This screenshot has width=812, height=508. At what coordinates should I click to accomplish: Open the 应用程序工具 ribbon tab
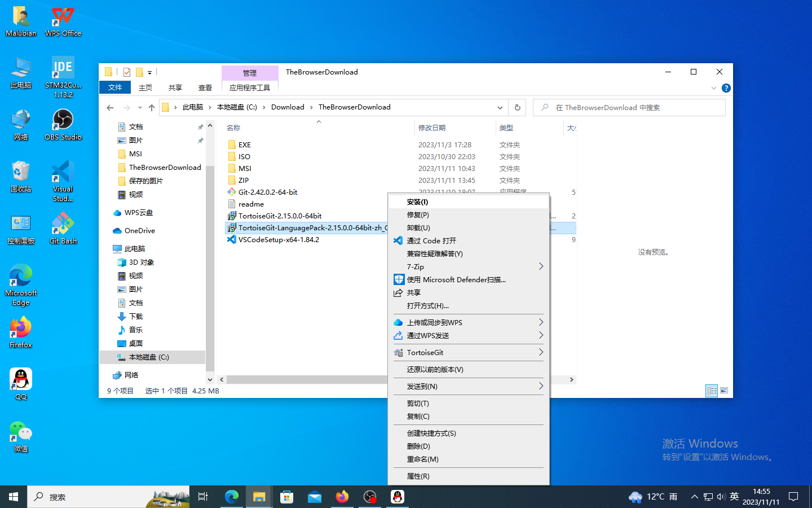(x=250, y=87)
